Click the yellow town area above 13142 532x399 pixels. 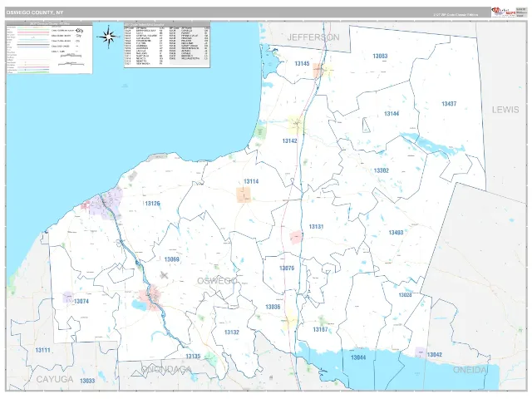(296, 124)
